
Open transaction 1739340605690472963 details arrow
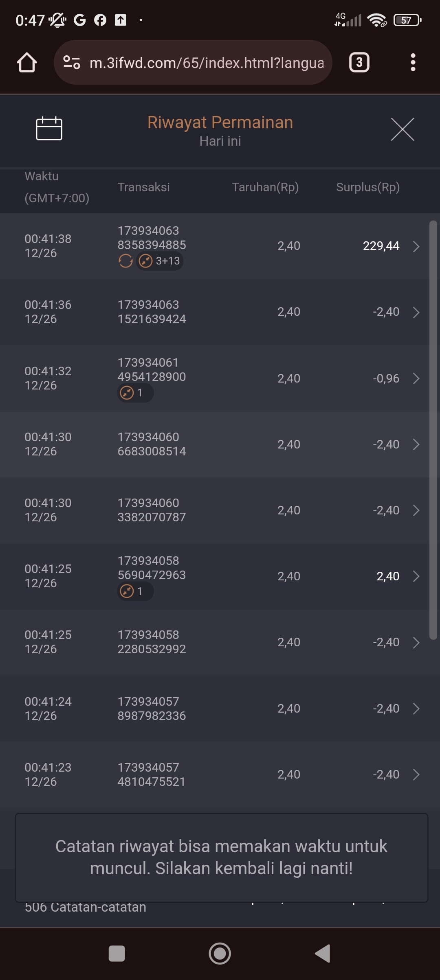tap(416, 576)
